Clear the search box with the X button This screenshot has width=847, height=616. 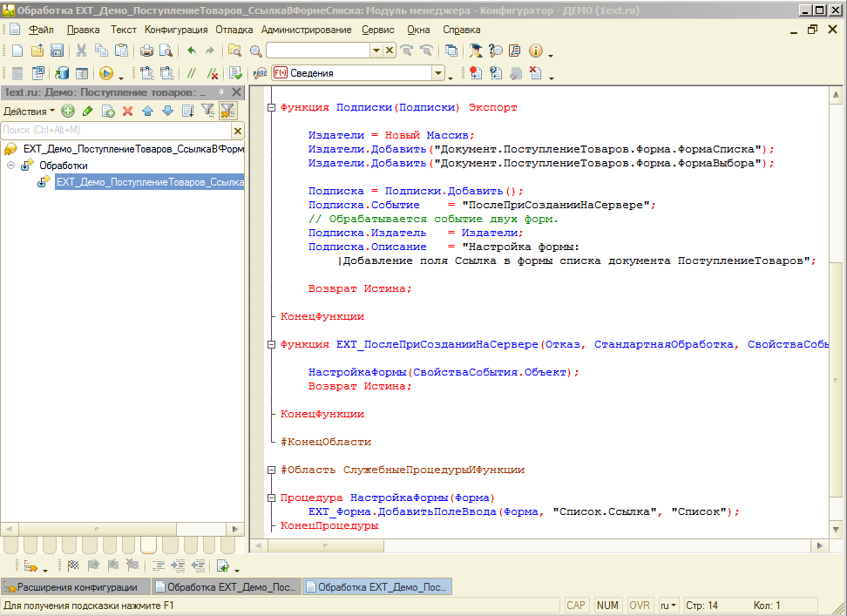[236, 130]
